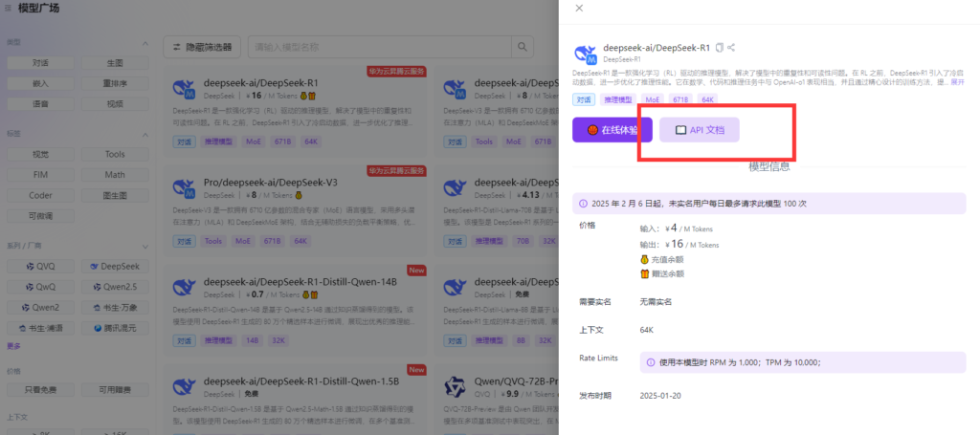Toggle the Tools tag filter in sidebar

115,154
